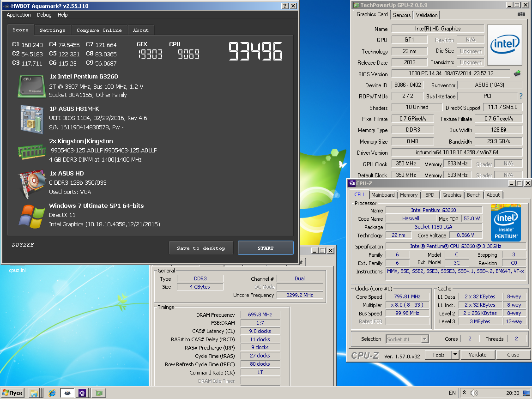Switch to the Settings tab in Aquamark
The width and height of the screenshot is (532, 399).
(53, 30)
